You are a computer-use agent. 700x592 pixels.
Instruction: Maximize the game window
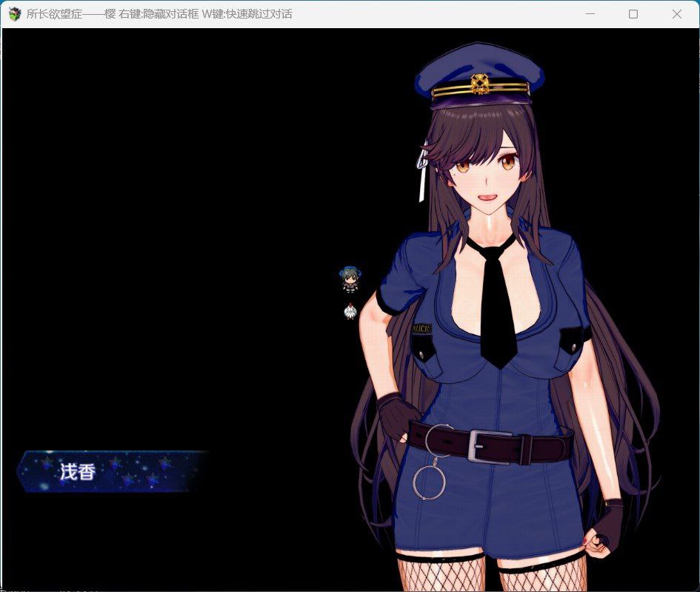[x=633, y=13]
